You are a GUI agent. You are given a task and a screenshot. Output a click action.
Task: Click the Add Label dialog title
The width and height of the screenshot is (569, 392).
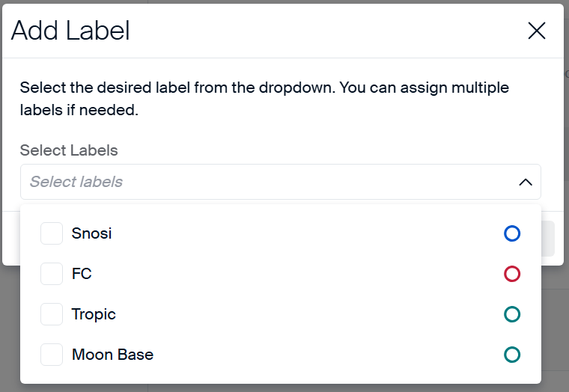(x=70, y=31)
